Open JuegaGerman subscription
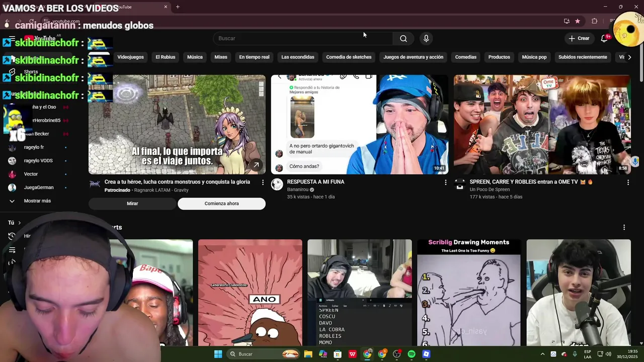This screenshot has width=644, height=362. point(39,188)
